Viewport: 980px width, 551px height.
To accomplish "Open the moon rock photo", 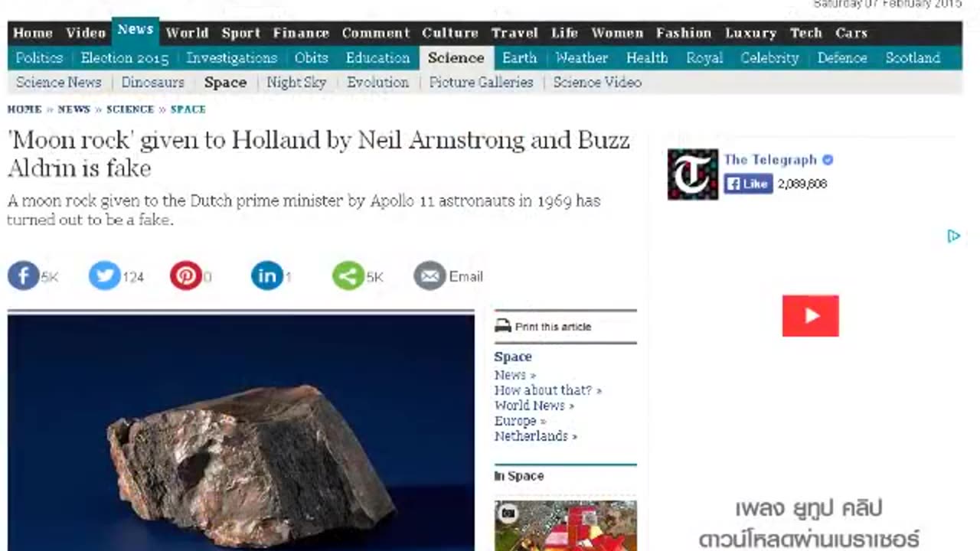I will coord(241,432).
